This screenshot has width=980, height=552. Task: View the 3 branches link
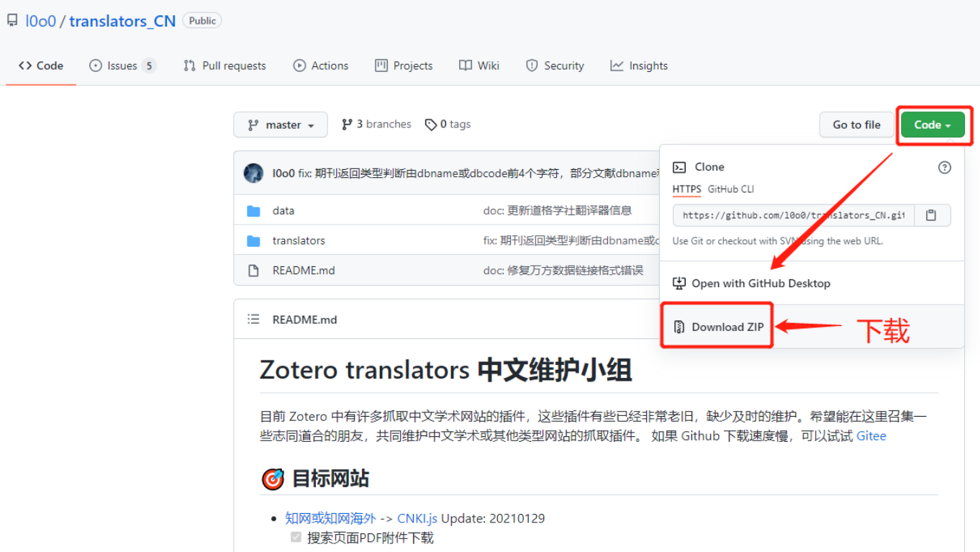click(x=376, y=124)
